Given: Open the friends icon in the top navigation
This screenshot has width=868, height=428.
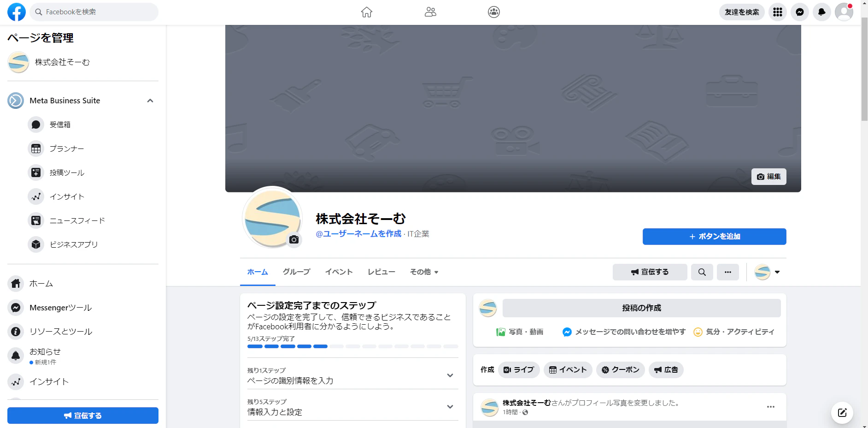Looking at the screenshot, I should (430, 12).
